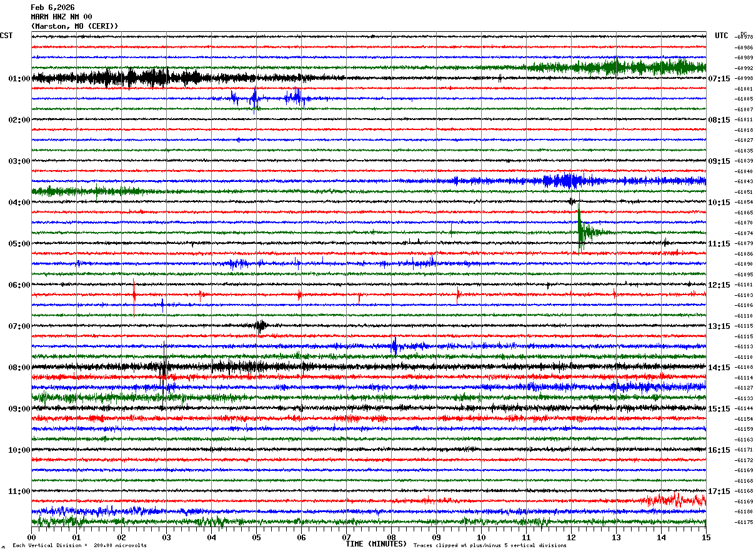This screenshot has width=756, height=554.
Task: Click the DC offset value "-61074"
Action: point(744,233)
